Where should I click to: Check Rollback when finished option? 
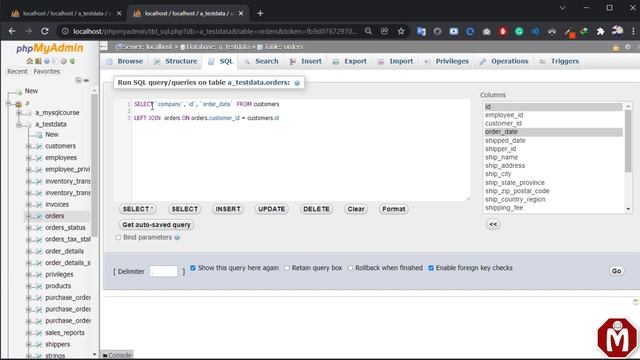click(x=350, y=268)
